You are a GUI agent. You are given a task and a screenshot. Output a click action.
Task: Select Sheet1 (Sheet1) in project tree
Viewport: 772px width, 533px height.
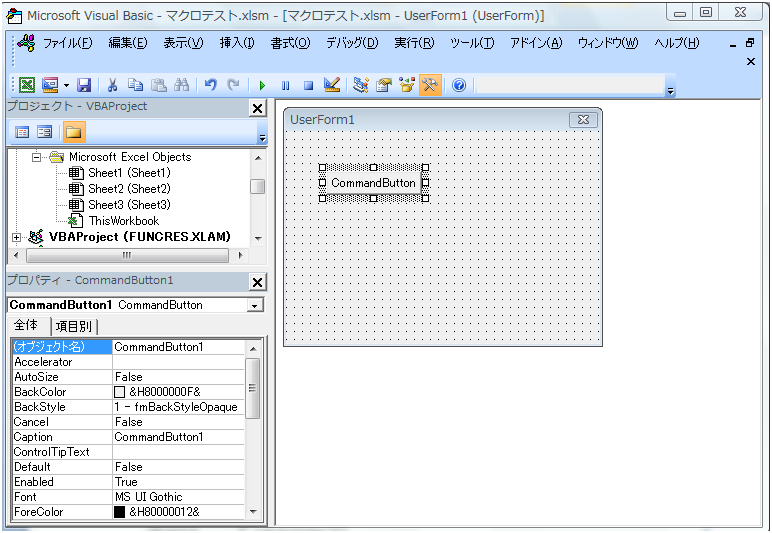coord(129,173)
